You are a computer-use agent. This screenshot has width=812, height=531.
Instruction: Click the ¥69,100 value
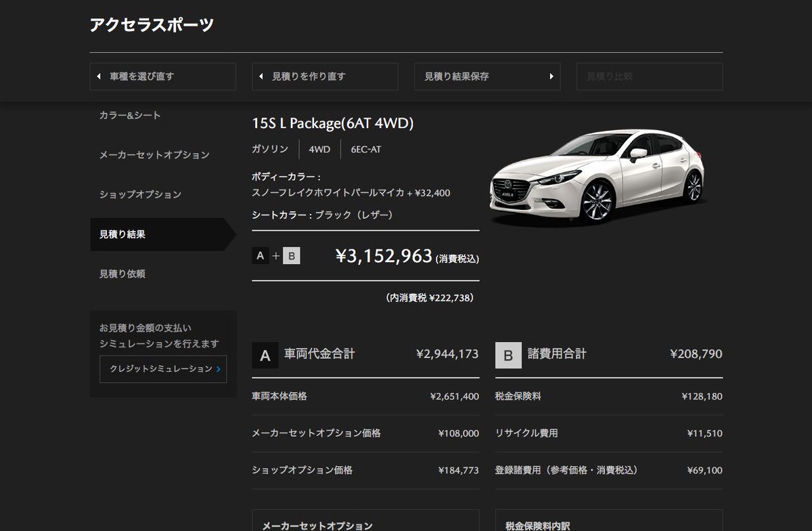tap(704, 470)
